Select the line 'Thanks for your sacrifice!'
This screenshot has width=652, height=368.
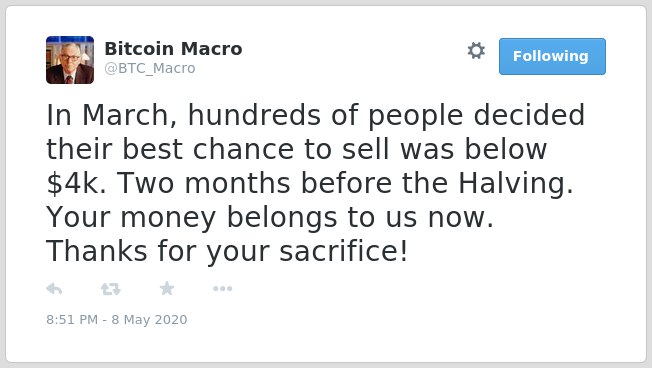[227, 252]
